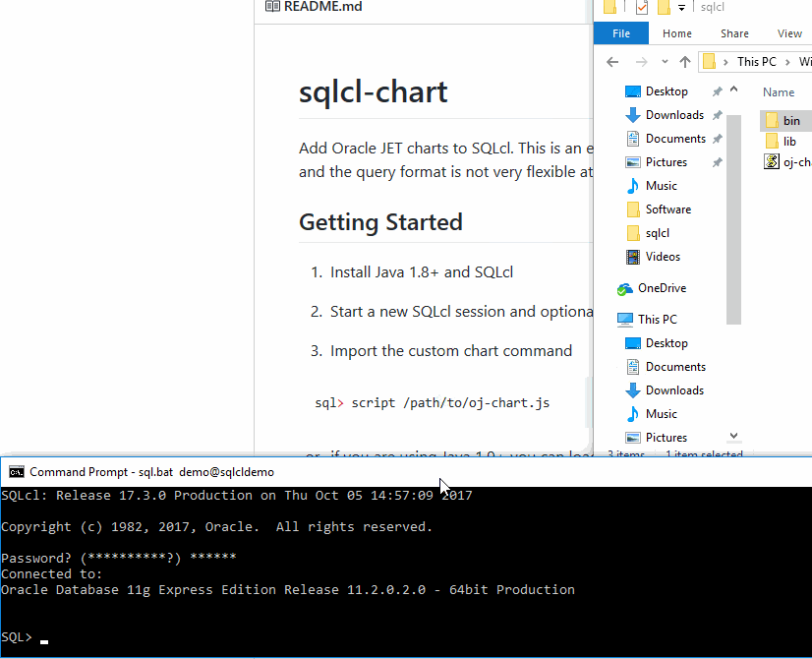Open Music in Quick access list
Viewport: 812px width, 659px height.
click(x=661, y=186)
